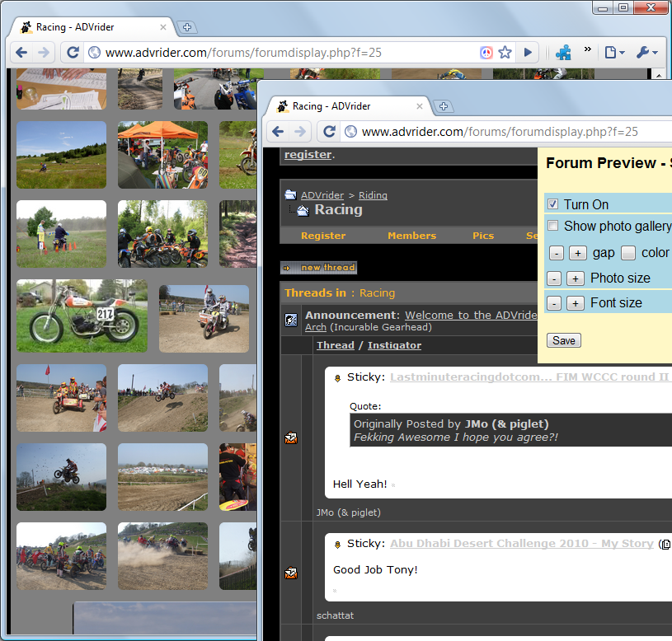Open the wrench settings menu
672x641 pixels.
pyautogui.click(x=646, y=52)
